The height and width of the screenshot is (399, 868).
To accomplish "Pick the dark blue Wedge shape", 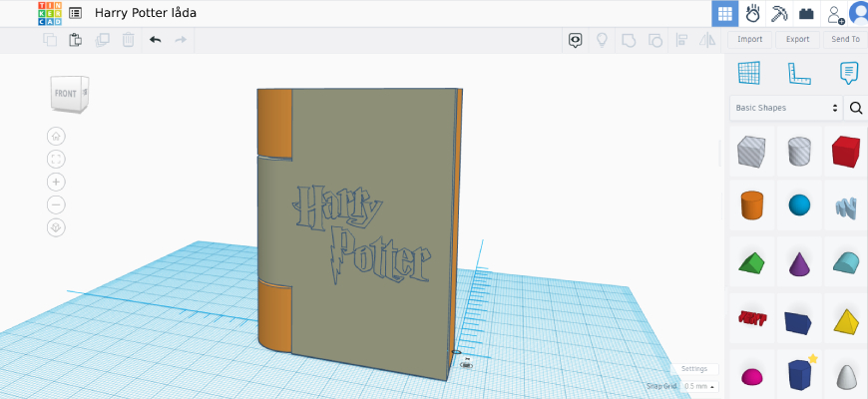I will point(799,321).
